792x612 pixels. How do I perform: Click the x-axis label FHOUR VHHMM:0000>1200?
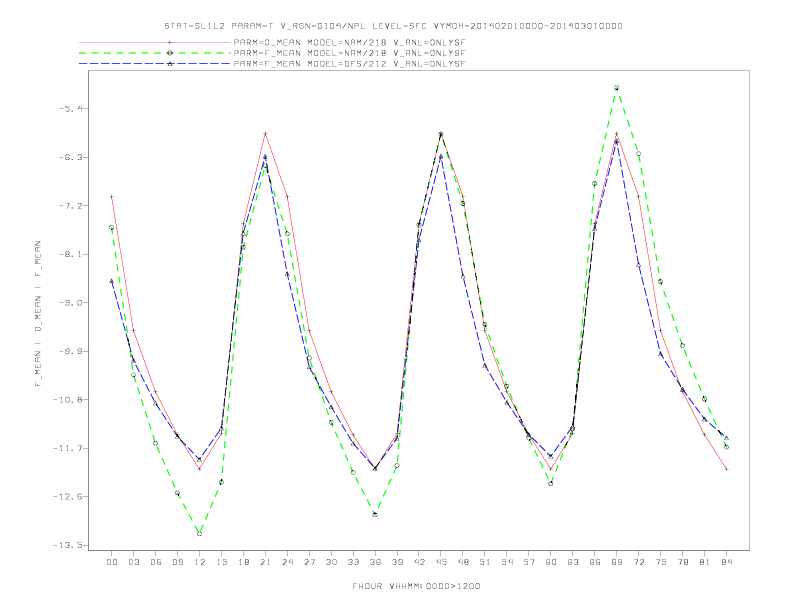[416, 586]
